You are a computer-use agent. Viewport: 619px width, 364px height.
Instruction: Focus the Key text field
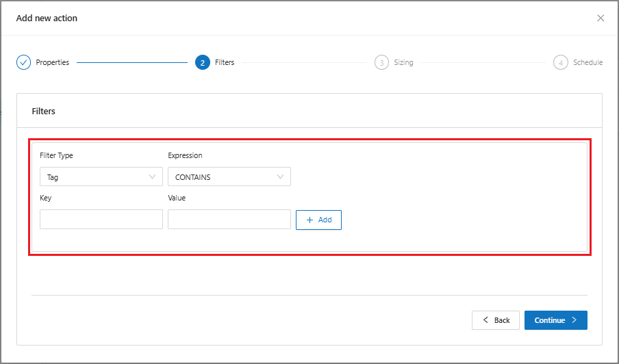tap(101, 220)
